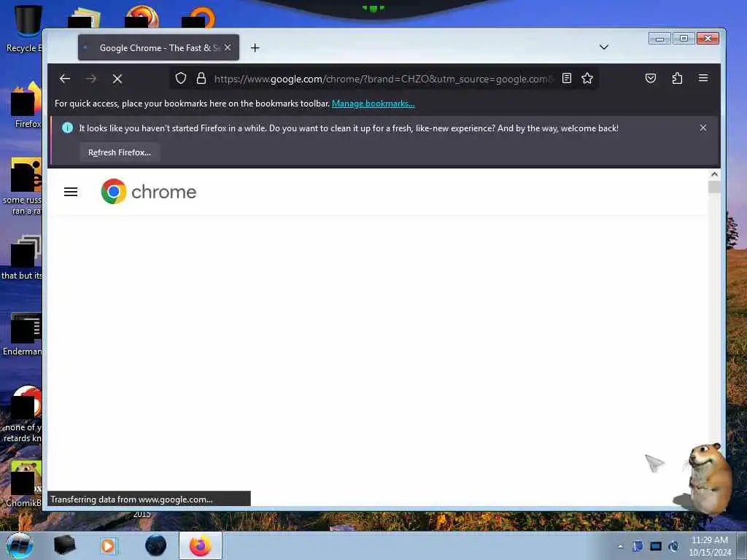This screenshot has width=747, height=560.
Task: Open the Firefox application hamburger menu
Action: point(703,78)
